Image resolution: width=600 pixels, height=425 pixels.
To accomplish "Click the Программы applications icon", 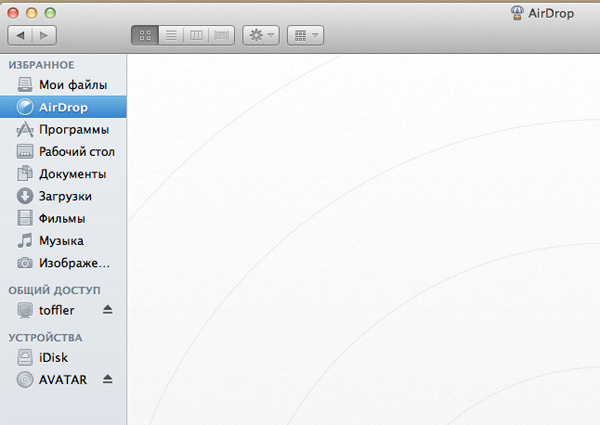I will [x=25, y=129].
